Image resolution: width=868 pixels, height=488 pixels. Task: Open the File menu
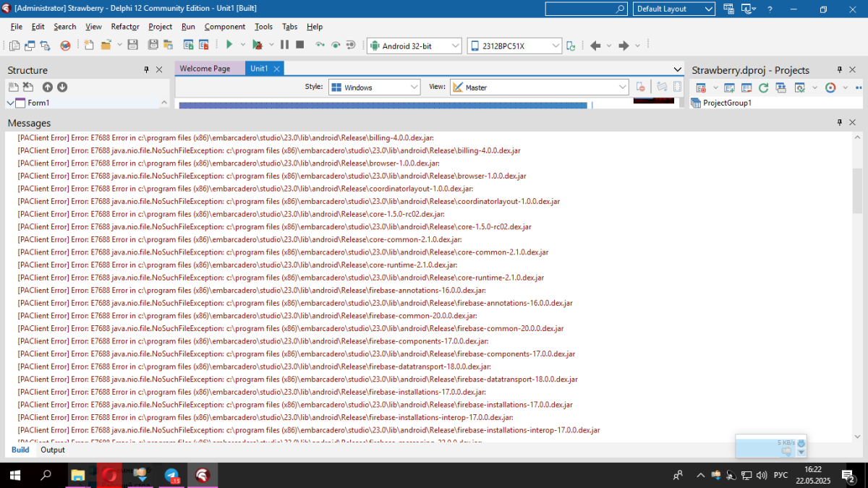click(17, 26)
